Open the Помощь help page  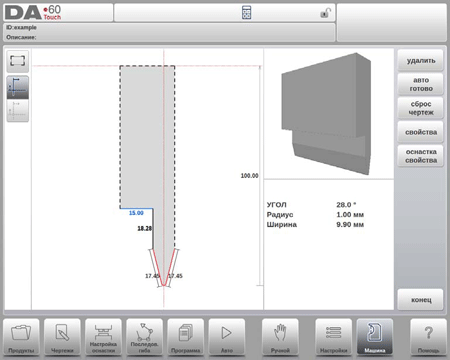pyautogui.click(x=428, y=337)
